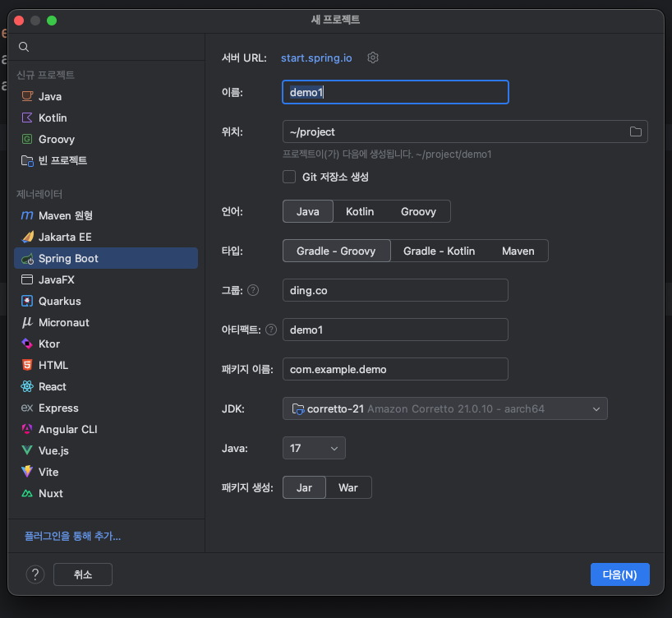Select Quarkus generator
The width and height of the screenshot is (672, 618).
pos(106,301)
